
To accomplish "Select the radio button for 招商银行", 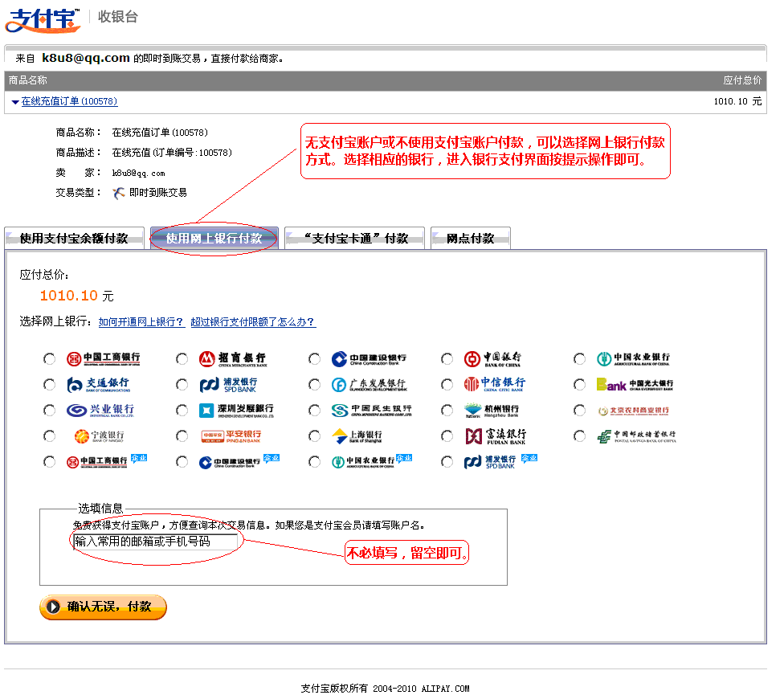I will (x=182, y=359).
